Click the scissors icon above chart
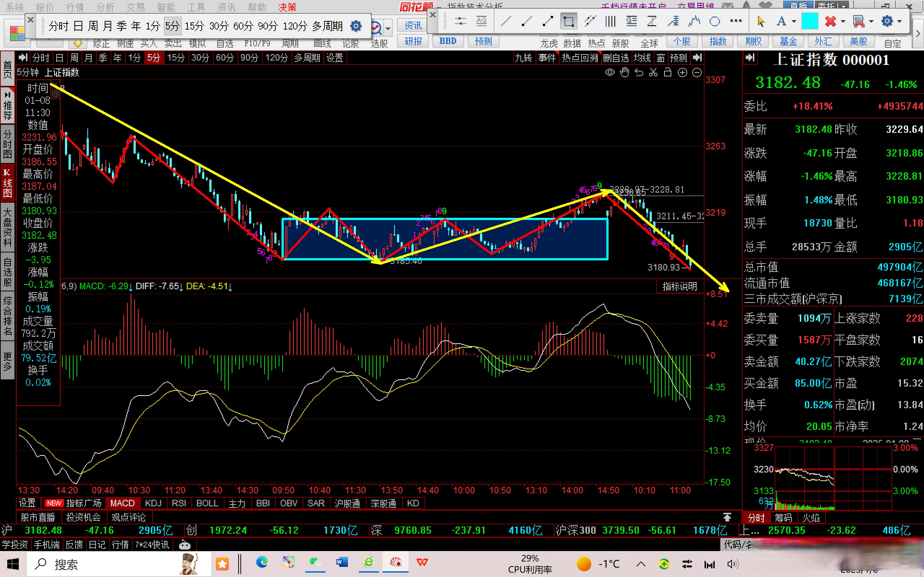 click(x=653, y=72)
